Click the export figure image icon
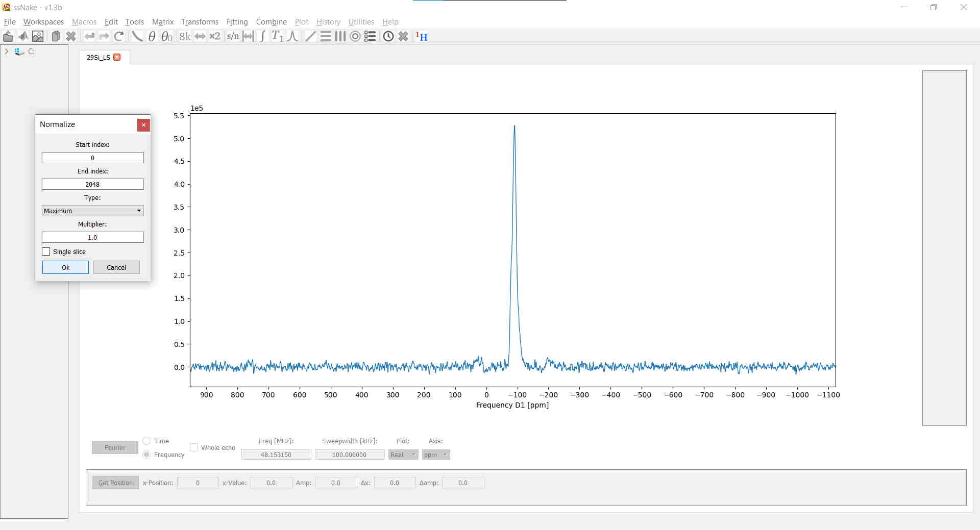The image size is (980, 530). click(x=38, y=36)
